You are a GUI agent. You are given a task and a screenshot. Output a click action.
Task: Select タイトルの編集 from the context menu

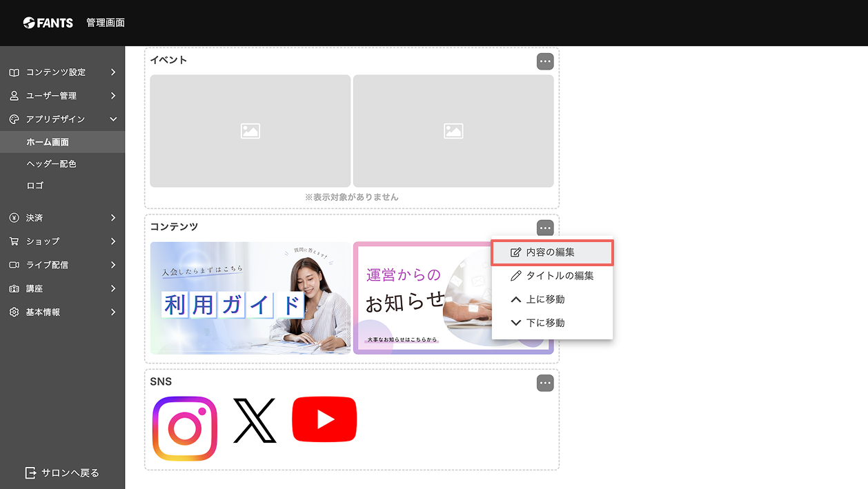click(x=552, y=276)
